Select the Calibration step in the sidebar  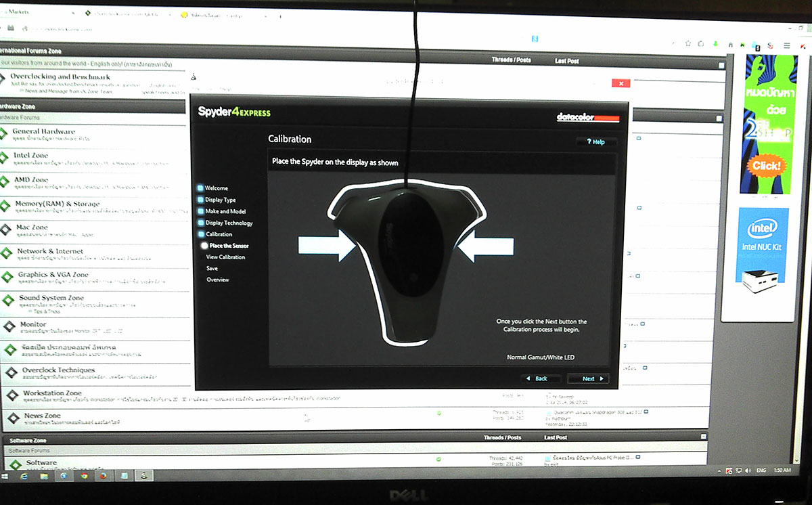pyautogui.click(x=215, y=234)
